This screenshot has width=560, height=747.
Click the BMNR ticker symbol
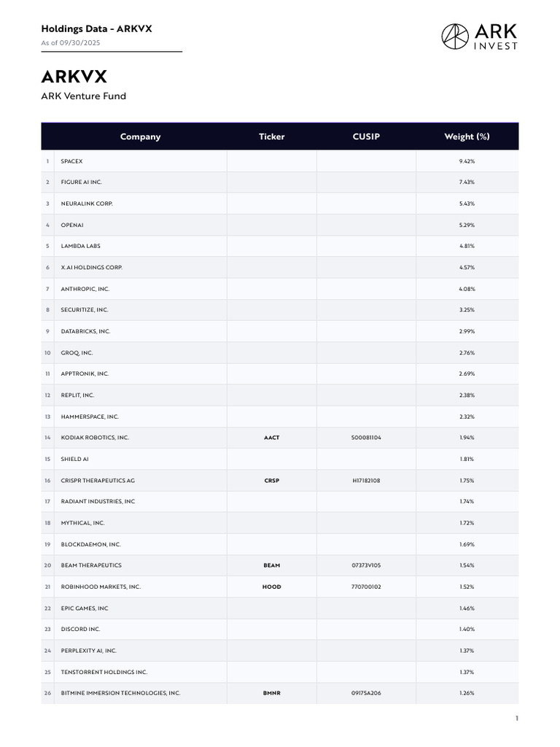pos(271,693)
